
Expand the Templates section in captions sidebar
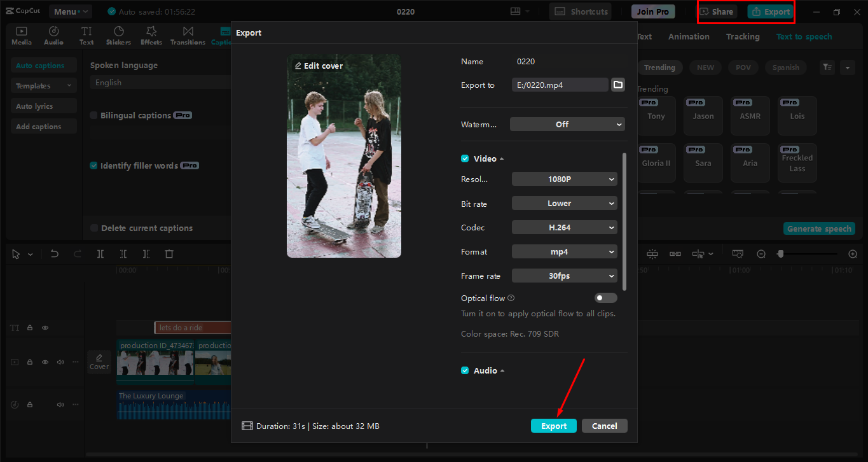(x=44, y=86)
